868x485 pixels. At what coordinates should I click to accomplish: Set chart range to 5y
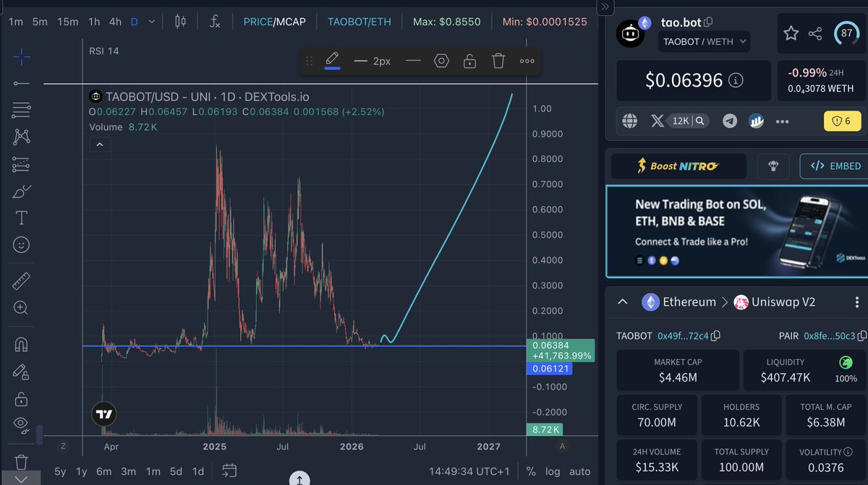[60, 471]
